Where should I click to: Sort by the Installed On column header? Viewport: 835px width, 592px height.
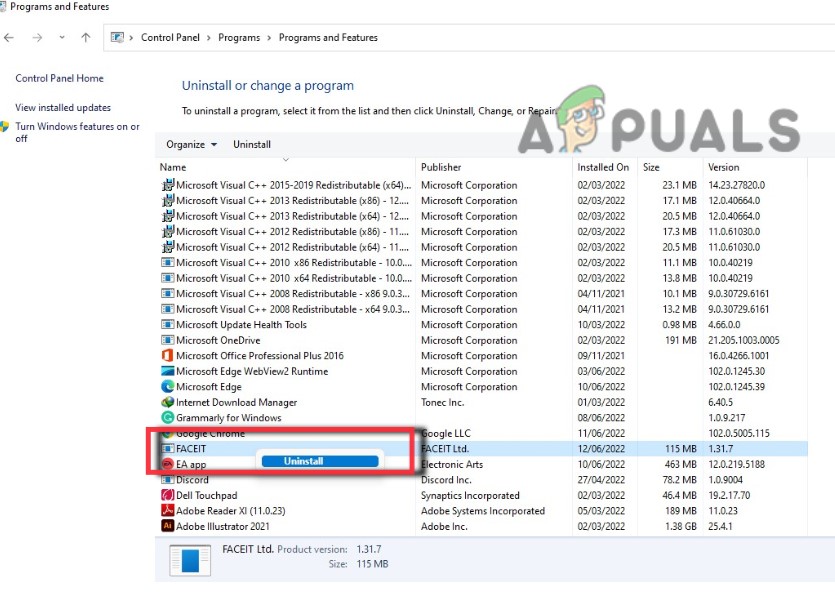[x=603, y=167]
